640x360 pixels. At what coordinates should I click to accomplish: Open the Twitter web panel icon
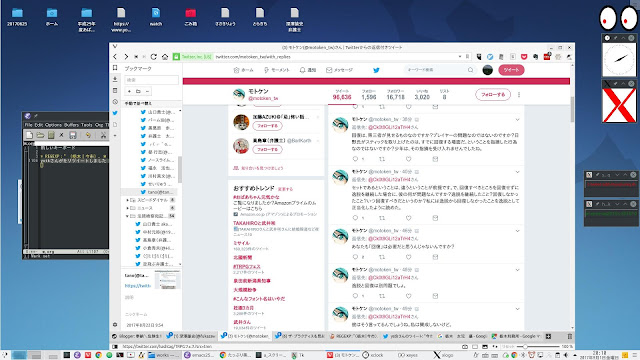coord(115,113)
